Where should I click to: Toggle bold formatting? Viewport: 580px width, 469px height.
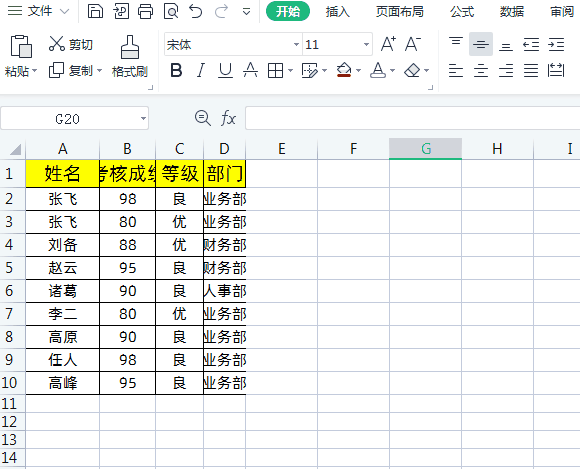tap(176, 70)
